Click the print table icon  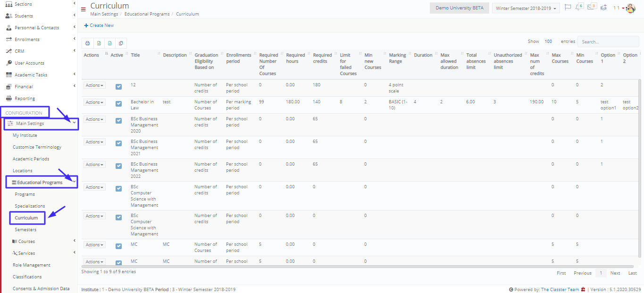click(x=87, y=43)
